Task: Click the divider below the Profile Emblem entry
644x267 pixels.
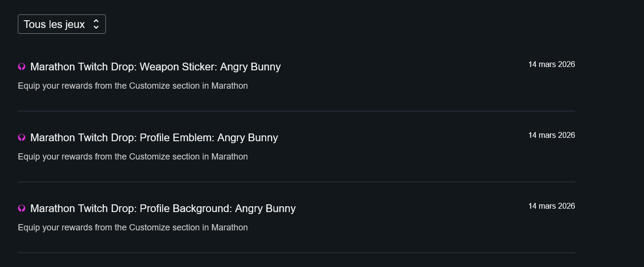Action: click(296, 182)
